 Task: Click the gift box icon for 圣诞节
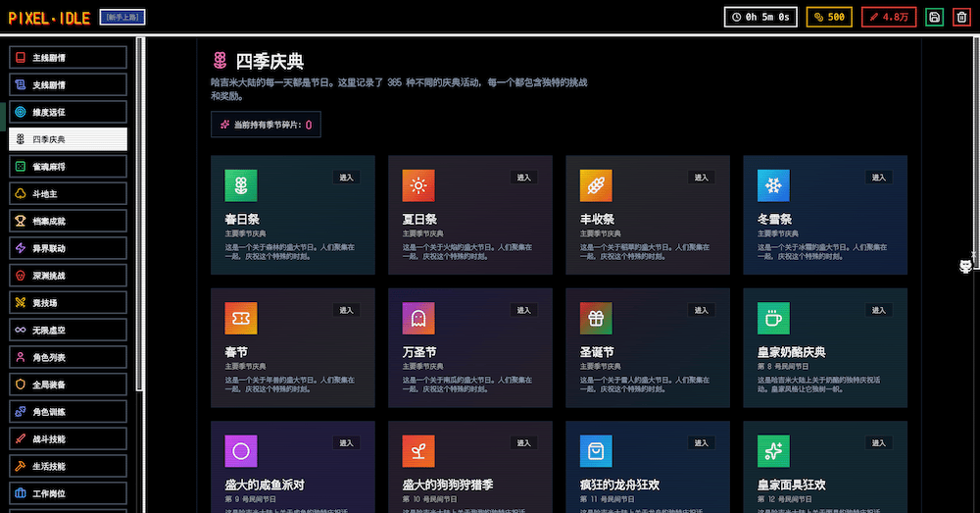(x=596, y=318)
